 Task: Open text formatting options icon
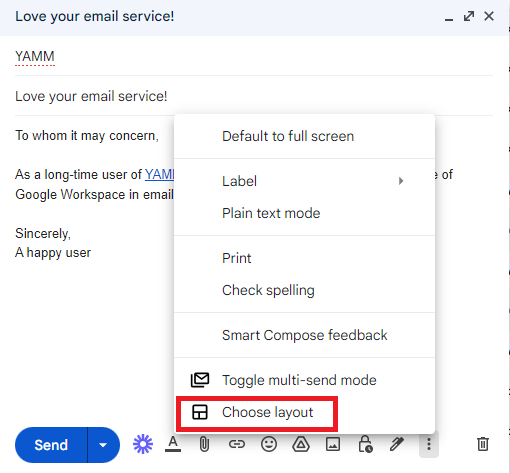tap(173, 444)
